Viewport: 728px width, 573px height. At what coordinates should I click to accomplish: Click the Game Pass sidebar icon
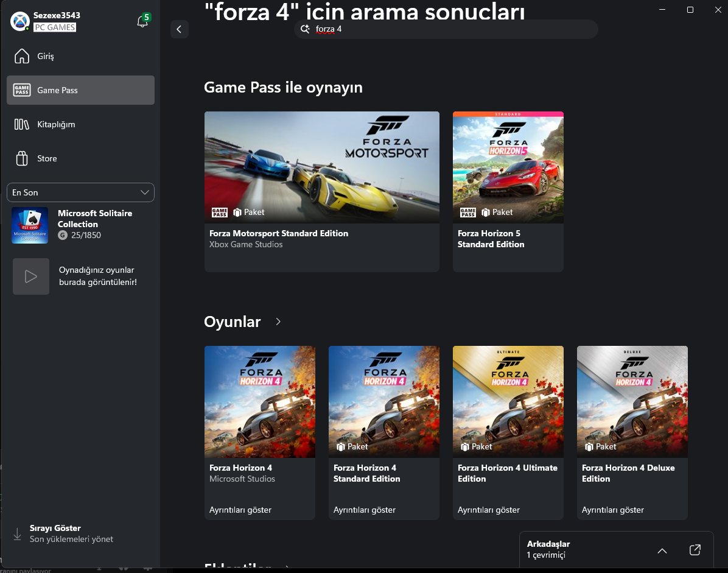[x=22, y=90]
